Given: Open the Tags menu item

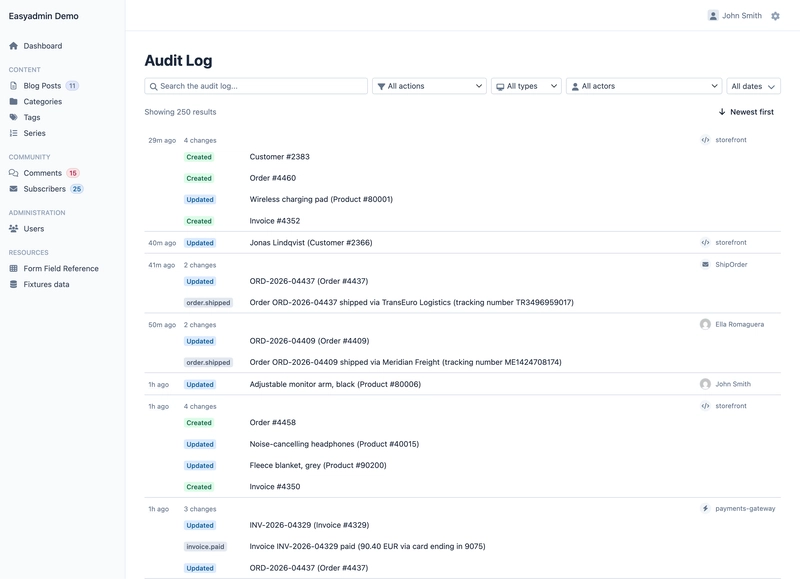Looking at the screenshot, I should pos(32,117).
